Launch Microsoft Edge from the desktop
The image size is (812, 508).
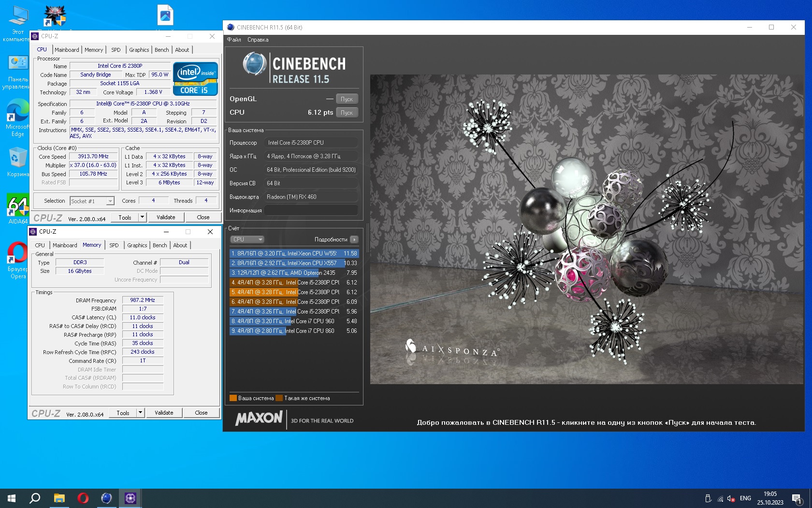(18, 119)
